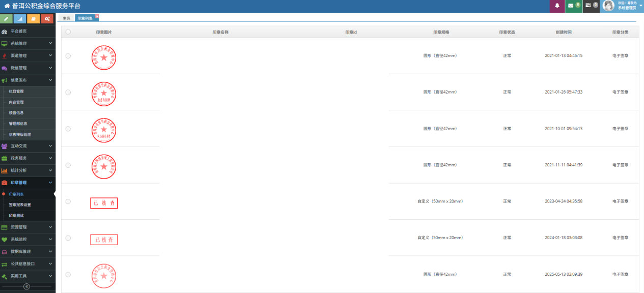Switch to the 主页 tab
This screenshot has width=644, height=293.
(66, 18)
